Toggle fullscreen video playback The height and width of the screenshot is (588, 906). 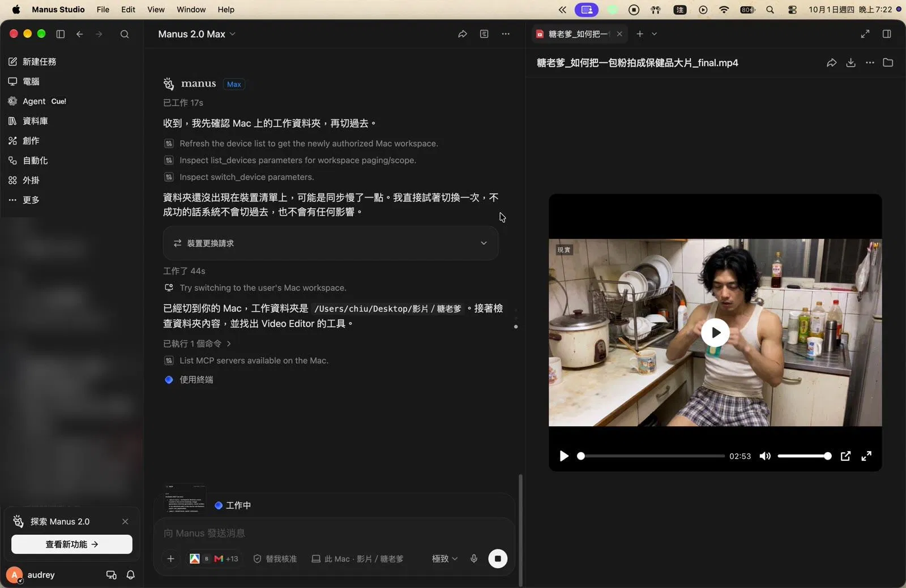click(x=866, y=456)
